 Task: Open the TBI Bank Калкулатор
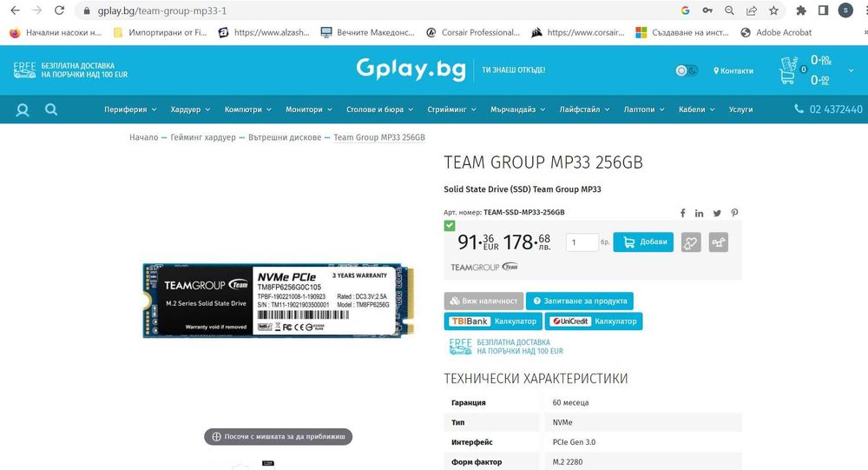493,321
